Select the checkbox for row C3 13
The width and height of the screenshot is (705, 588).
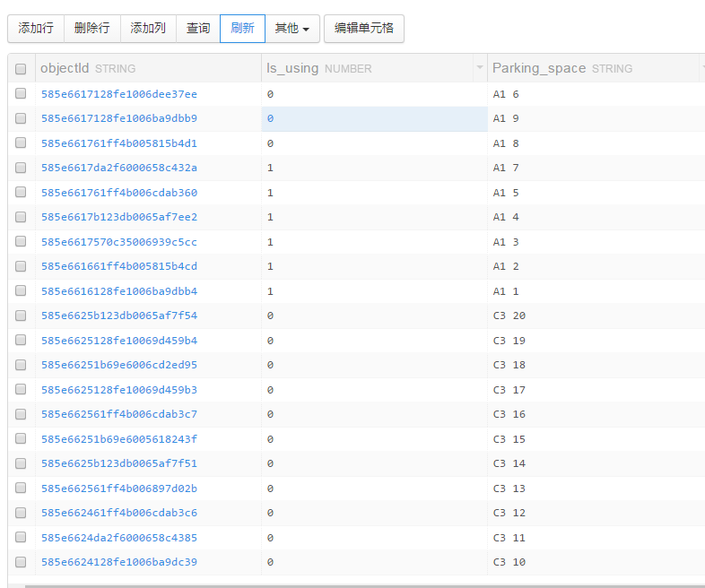[21, 488]
